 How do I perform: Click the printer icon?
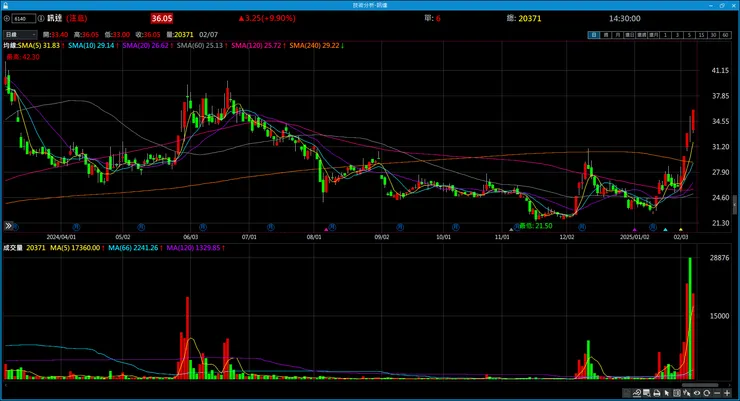(x=656, y=393)
